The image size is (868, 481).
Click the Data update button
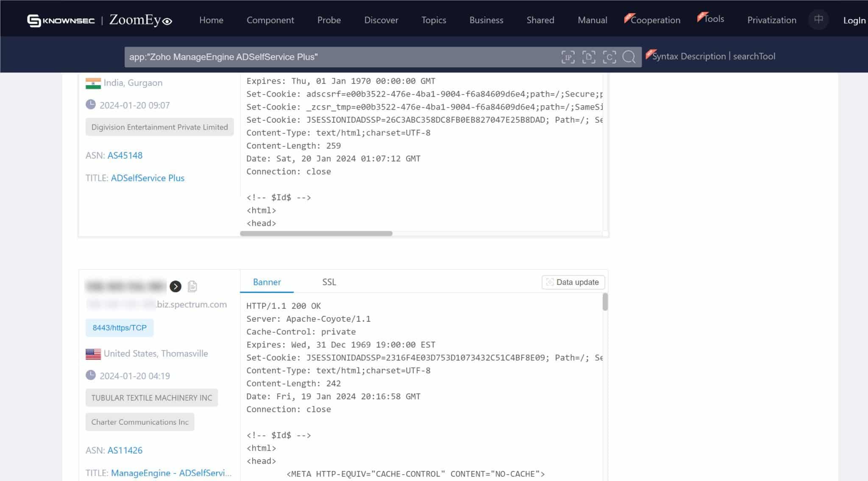tap(573, 282)
